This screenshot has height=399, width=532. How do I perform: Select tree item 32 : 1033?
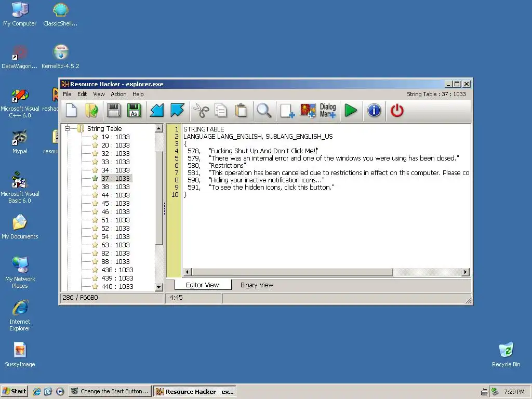[x=115, y=154]
